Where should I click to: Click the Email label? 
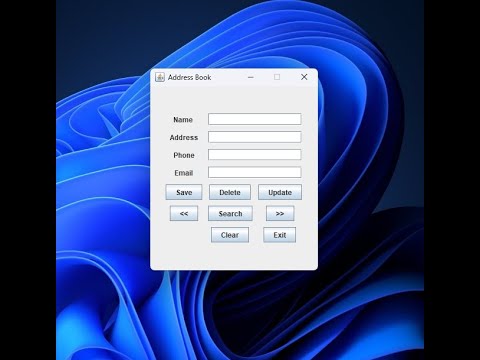pyautogui.click(x=184, y=173)
